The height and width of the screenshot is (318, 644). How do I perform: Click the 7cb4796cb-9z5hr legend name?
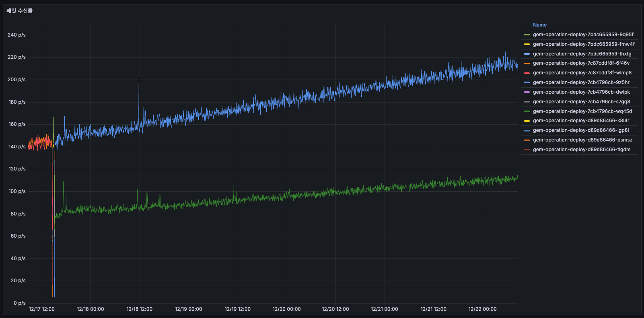tap(581, 82)
